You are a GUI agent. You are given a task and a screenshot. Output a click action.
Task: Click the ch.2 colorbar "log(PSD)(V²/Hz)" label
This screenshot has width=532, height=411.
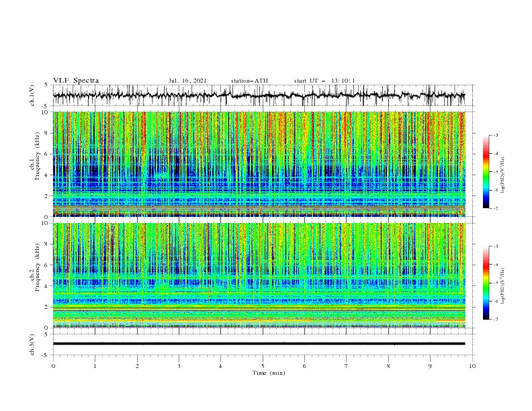click(x=502, y=285)
